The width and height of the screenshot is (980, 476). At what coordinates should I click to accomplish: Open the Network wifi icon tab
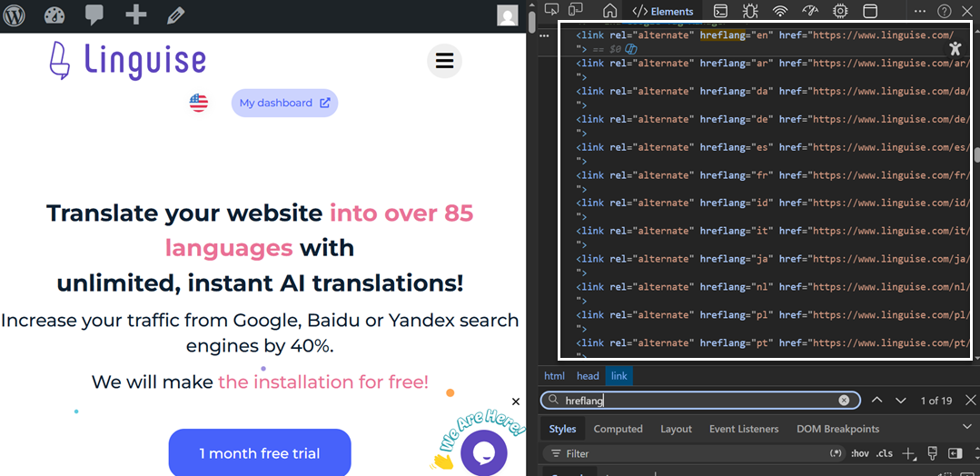click(x=780, y=11)
